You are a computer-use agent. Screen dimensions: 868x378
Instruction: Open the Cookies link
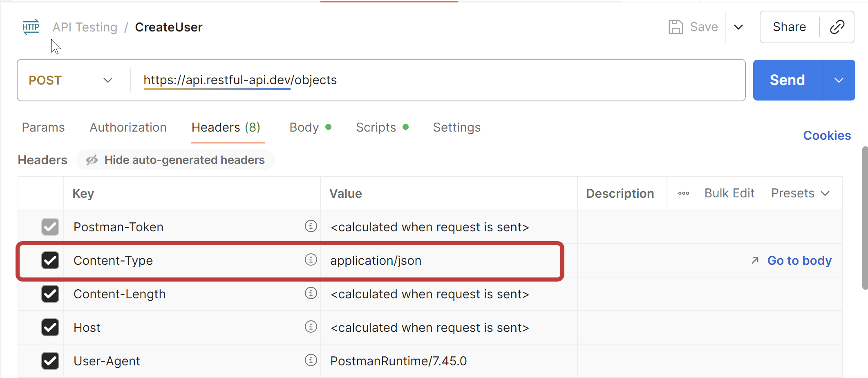[x=827, y=135]
